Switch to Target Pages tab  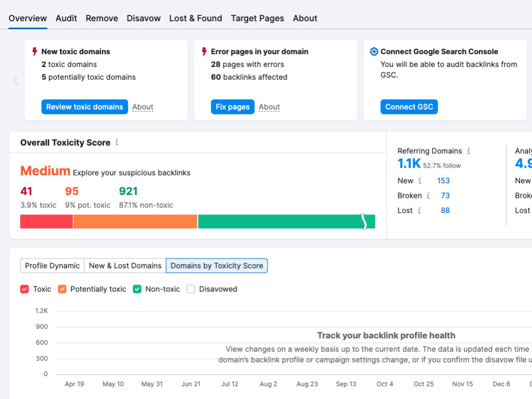coord(257,18)
